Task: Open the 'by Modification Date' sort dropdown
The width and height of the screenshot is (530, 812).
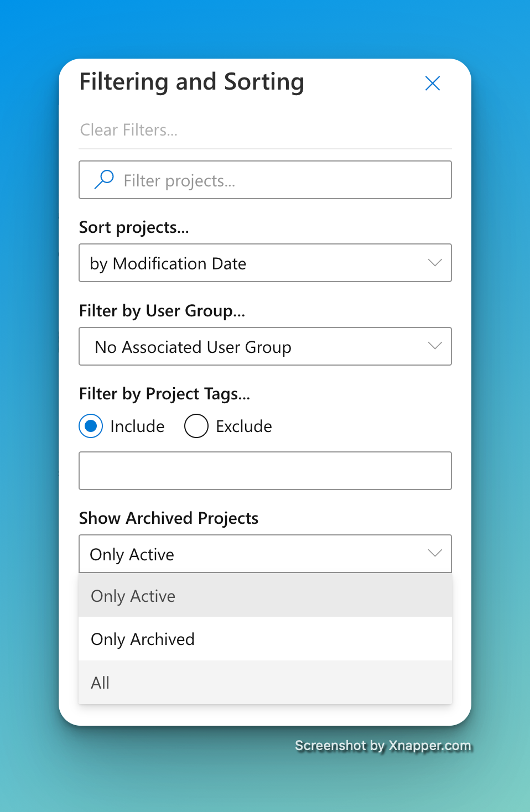Action: pyautogui.click(x=265, y=263)
